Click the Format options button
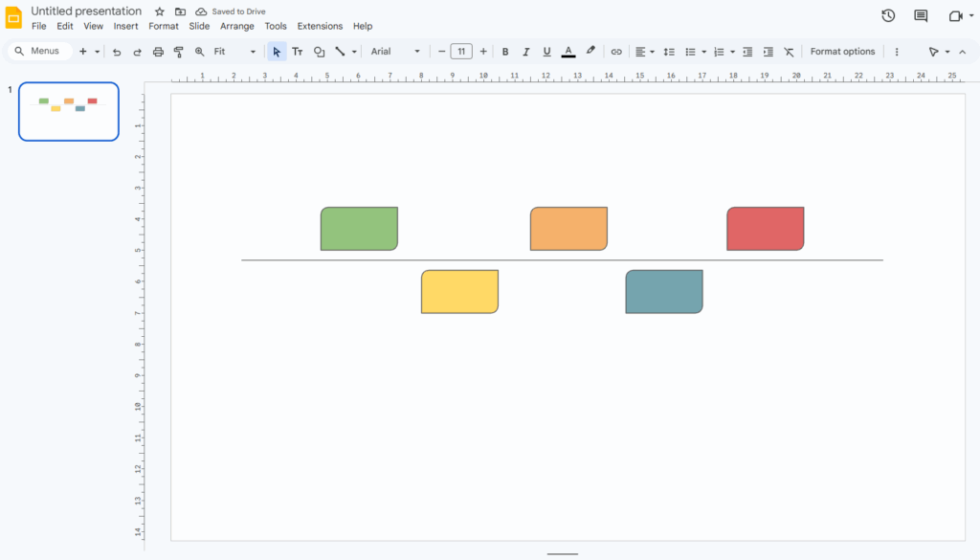 (x=842, y=52)
